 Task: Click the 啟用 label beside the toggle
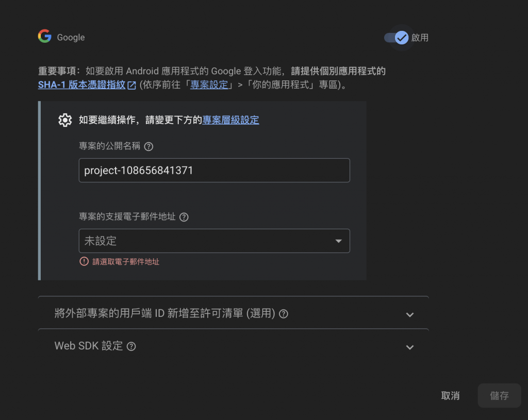tap(420, 38)
